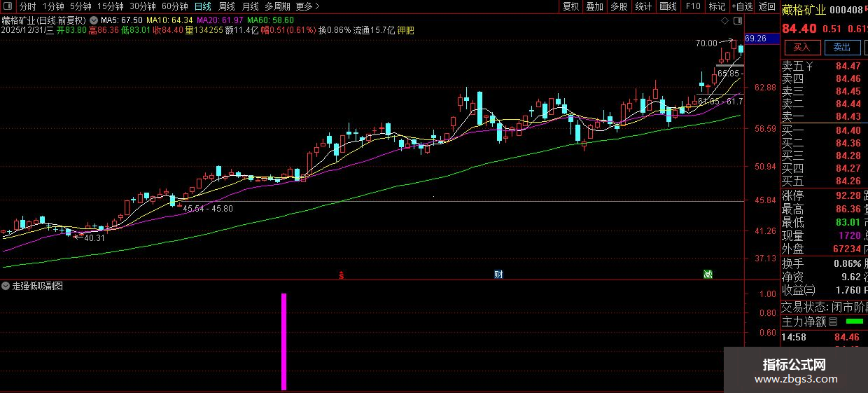
Task: Click the blue 卖出 sell button
Action: coord(842,48)
